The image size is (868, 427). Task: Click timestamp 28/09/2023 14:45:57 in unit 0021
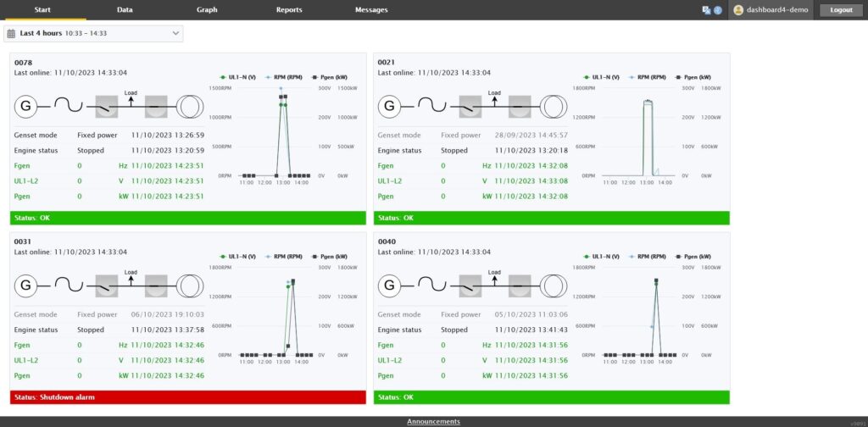531,135
